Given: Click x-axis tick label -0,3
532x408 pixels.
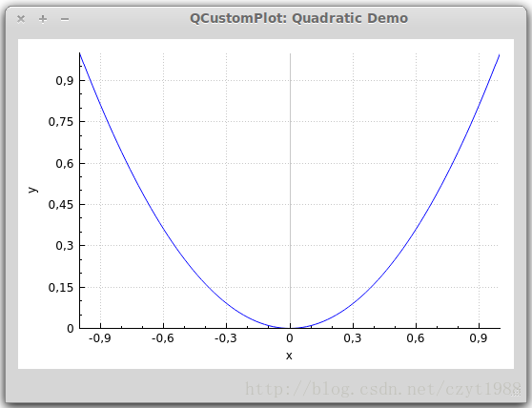Looking at the screenshot, I should (x=226, y=338).
